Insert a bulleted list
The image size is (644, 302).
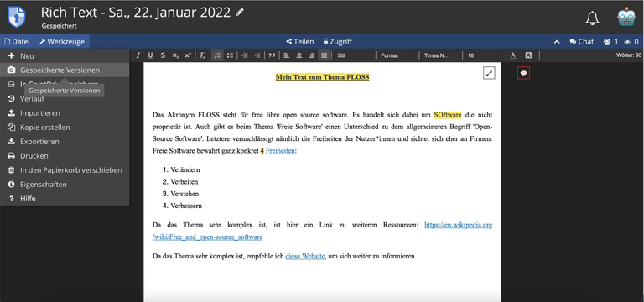[230, 55]
